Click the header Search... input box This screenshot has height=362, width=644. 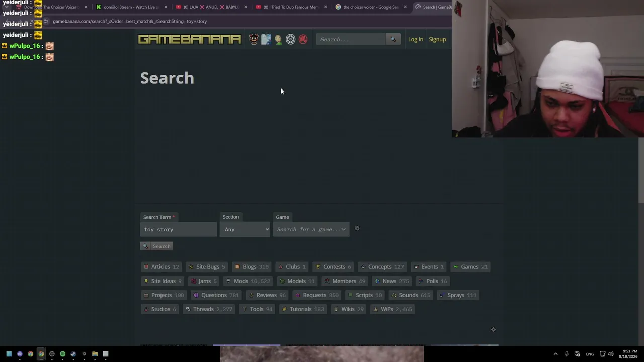click(x=351, y=39)
